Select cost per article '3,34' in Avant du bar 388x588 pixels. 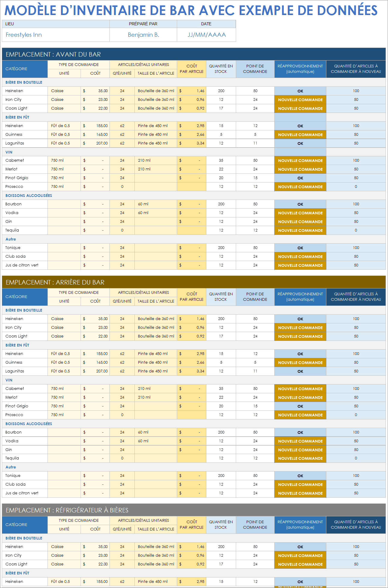[x=192, y=143]
